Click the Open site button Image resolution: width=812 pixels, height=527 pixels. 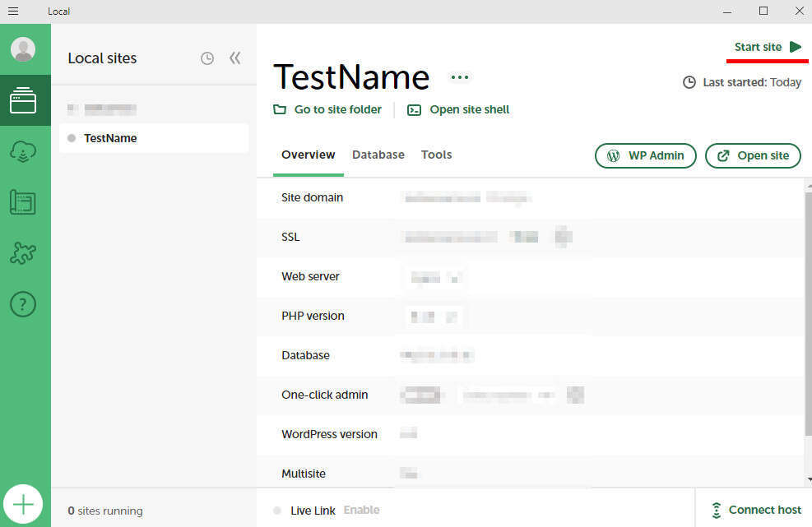753,156
